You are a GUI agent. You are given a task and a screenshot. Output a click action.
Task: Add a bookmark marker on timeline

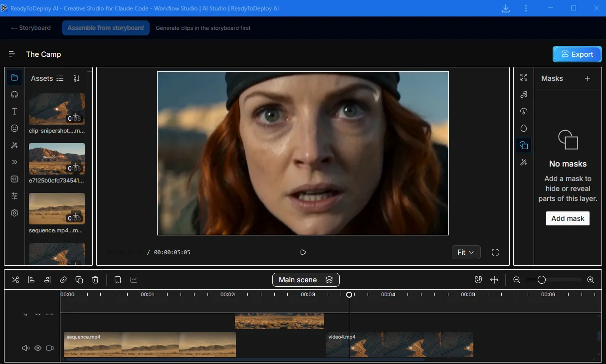(118, 280)
